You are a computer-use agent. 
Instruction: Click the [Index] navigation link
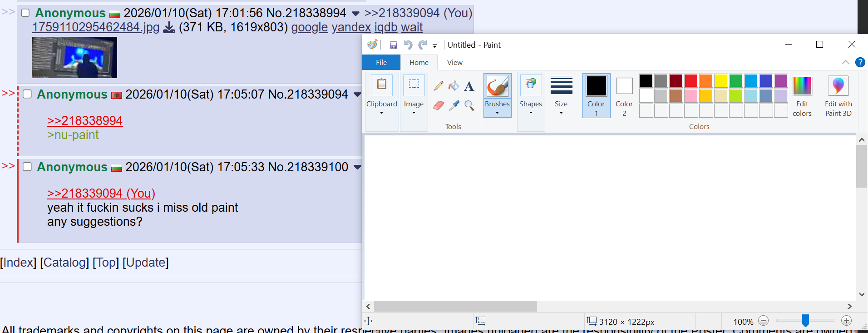pyautogui.click(x=18, y=263)
